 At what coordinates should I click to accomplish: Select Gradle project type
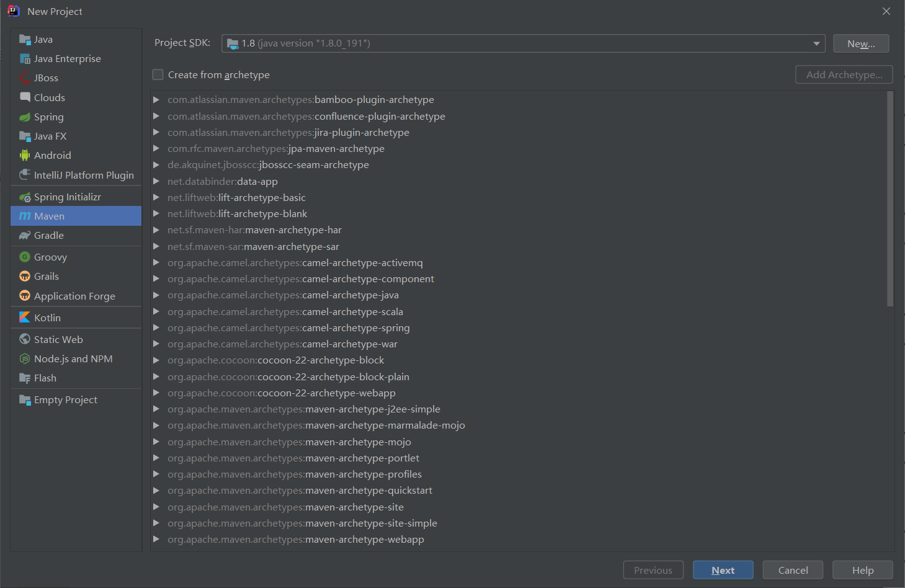point(76,236)
